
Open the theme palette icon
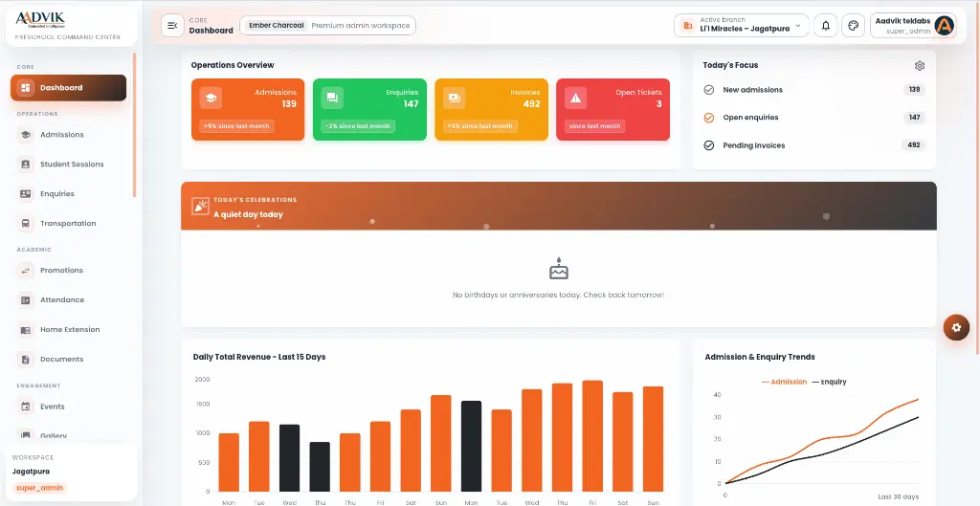tap(853, 26)
